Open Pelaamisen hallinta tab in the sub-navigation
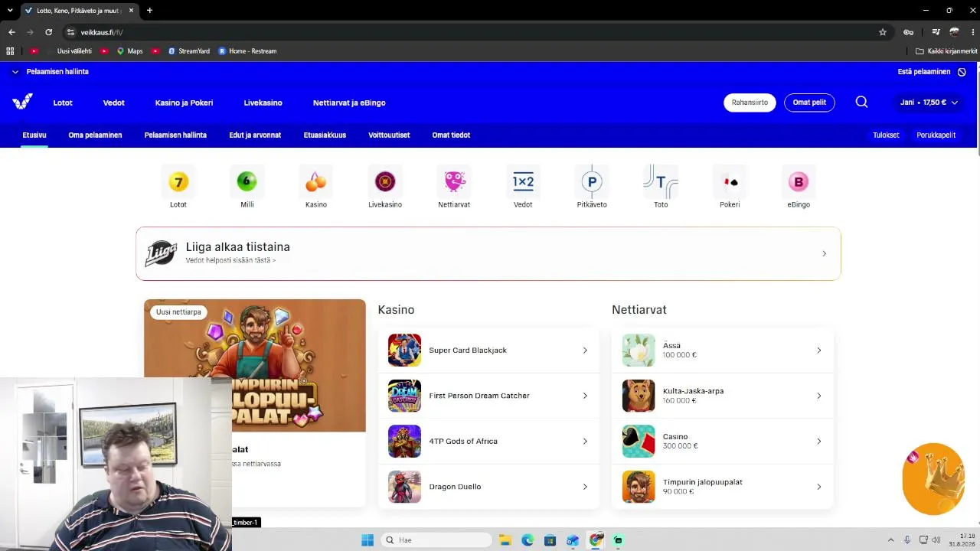 175,135
